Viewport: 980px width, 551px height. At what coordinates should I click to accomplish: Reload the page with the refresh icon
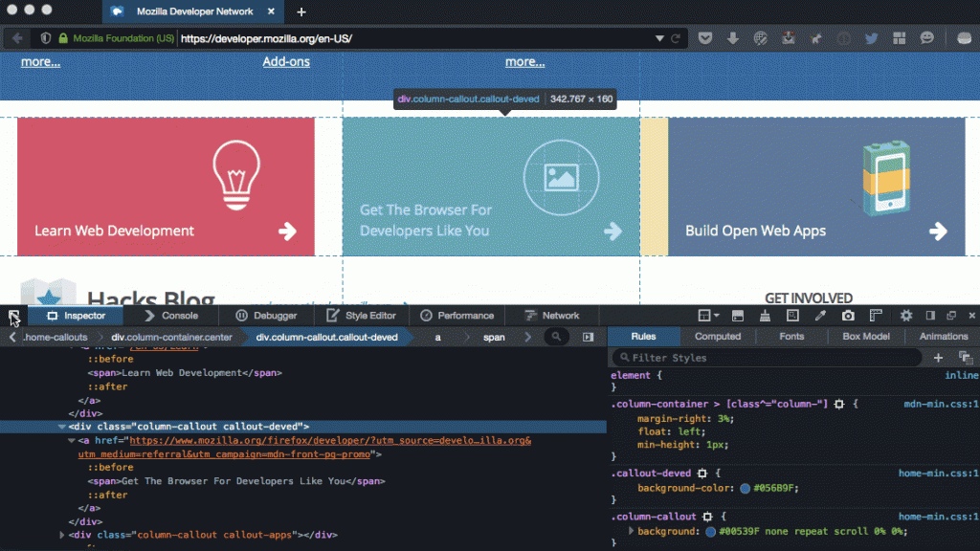[x=676, y=38]
